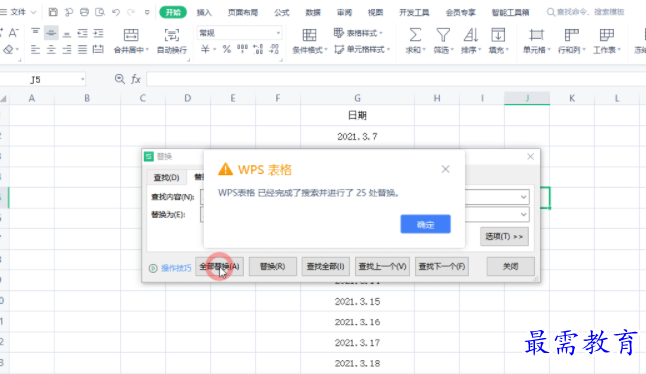This screenshot has height=374, width=646.
Task: Select the eraser clear-format icon
Action: pyautogui.click(x=8, y=50)
